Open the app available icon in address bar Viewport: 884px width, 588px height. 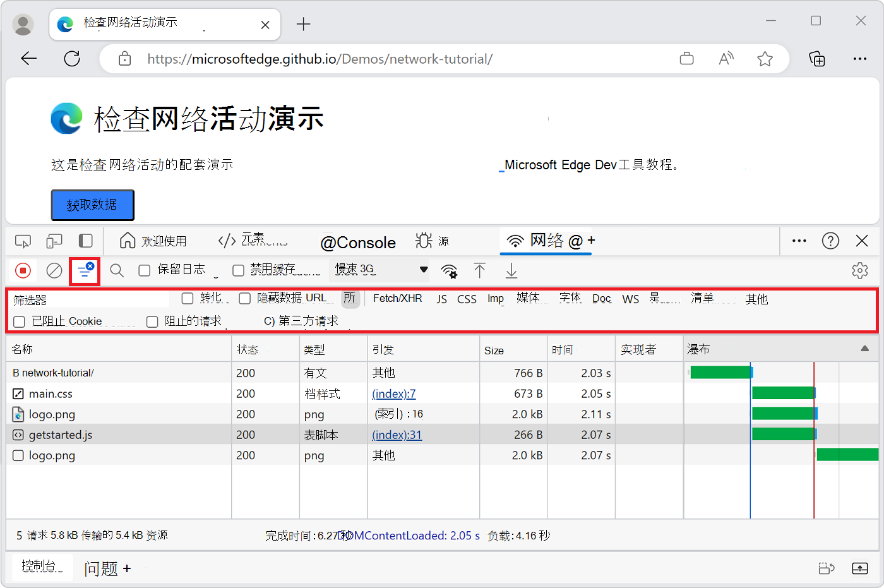(687, 59)
